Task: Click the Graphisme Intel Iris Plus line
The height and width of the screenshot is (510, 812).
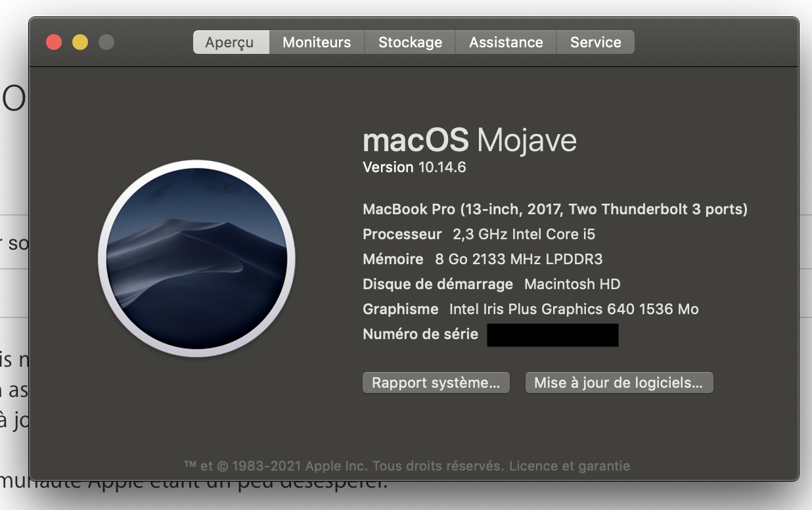Action: point(531,309)
